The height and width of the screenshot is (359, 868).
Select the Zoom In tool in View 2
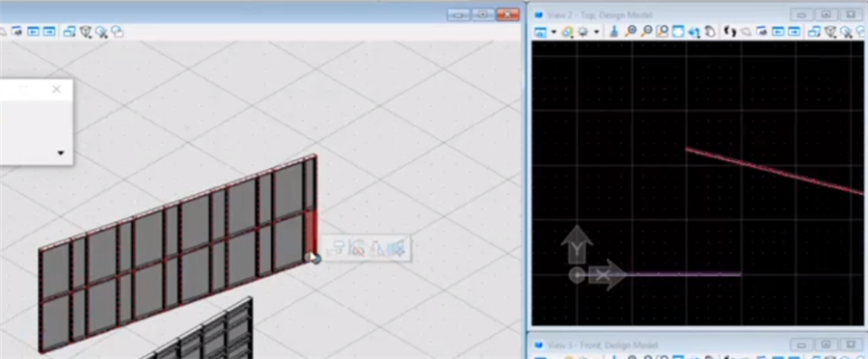point(630,32)
